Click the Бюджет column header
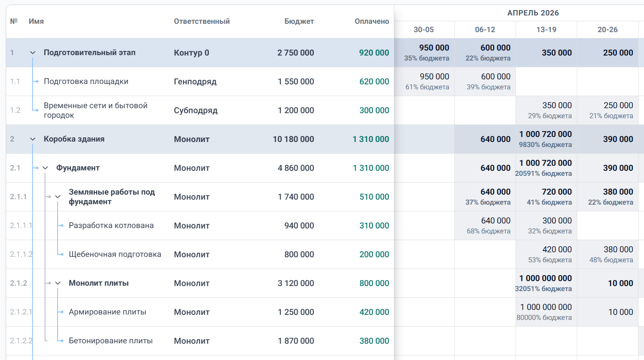This screenshot has height=360, width=644. pos(299,21)
